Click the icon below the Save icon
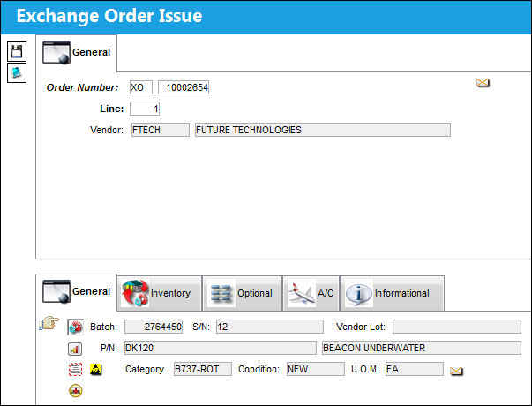Image resolution: width=532 pixels, height=406 pixels. click(x=17, y=72)
